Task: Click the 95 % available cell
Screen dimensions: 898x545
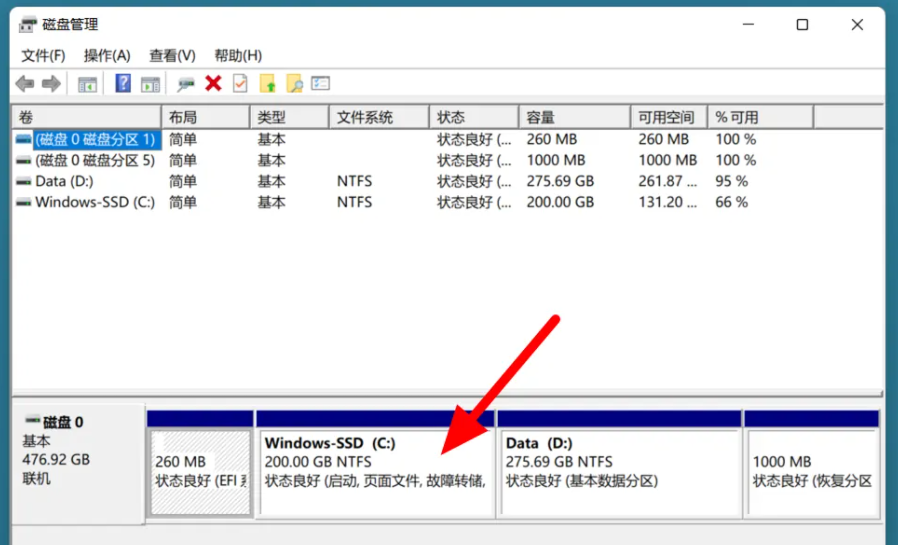Action: coord(731,181)
